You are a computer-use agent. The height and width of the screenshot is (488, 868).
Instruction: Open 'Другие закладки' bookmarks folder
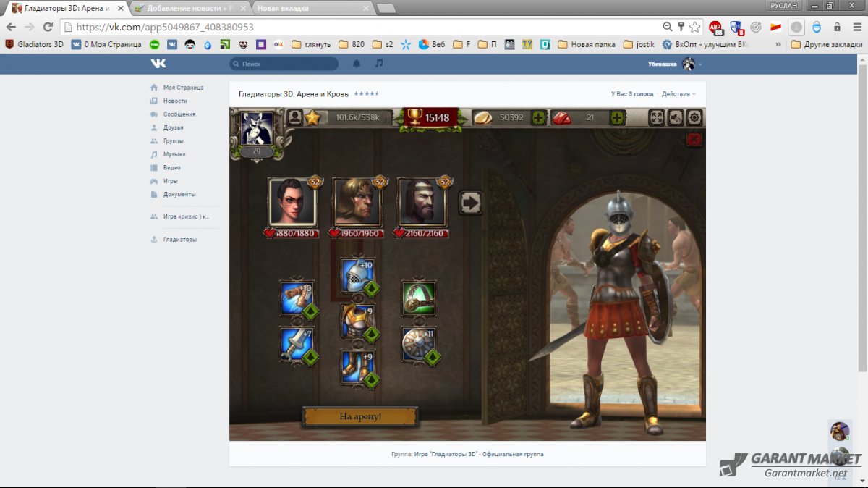(x=827, y=44)
